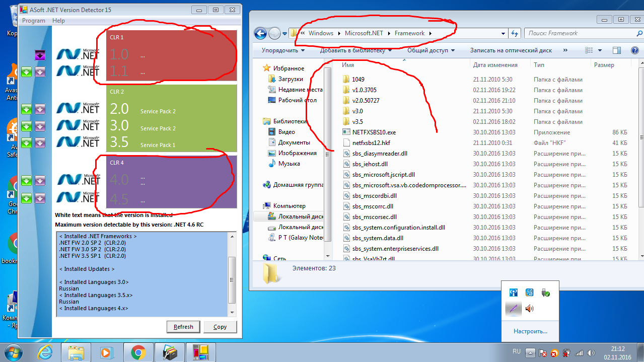Image resolution: width=644 pixels, height=362 pixels.
Task: Click the Refresh button
Action: click(x=183, y=327)
